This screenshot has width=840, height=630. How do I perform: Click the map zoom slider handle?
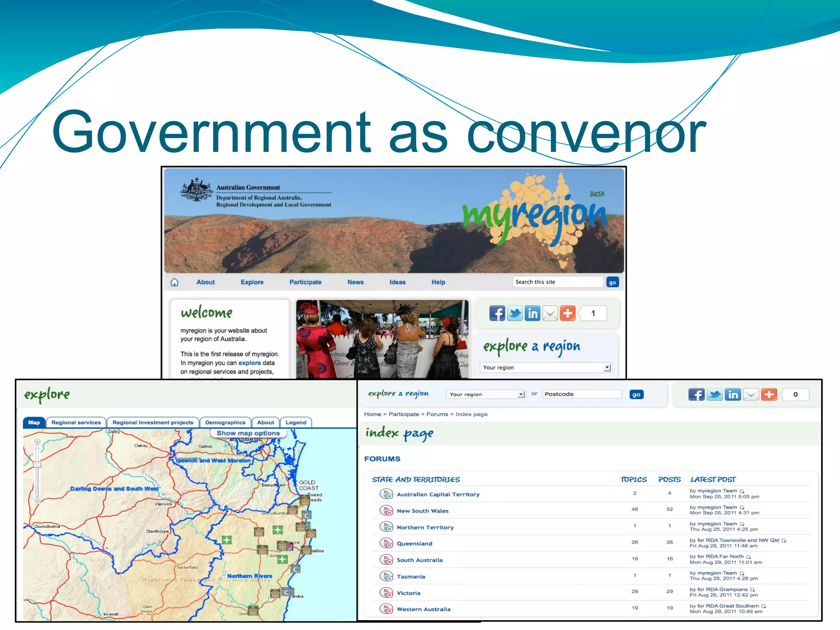tap(37, 465)
